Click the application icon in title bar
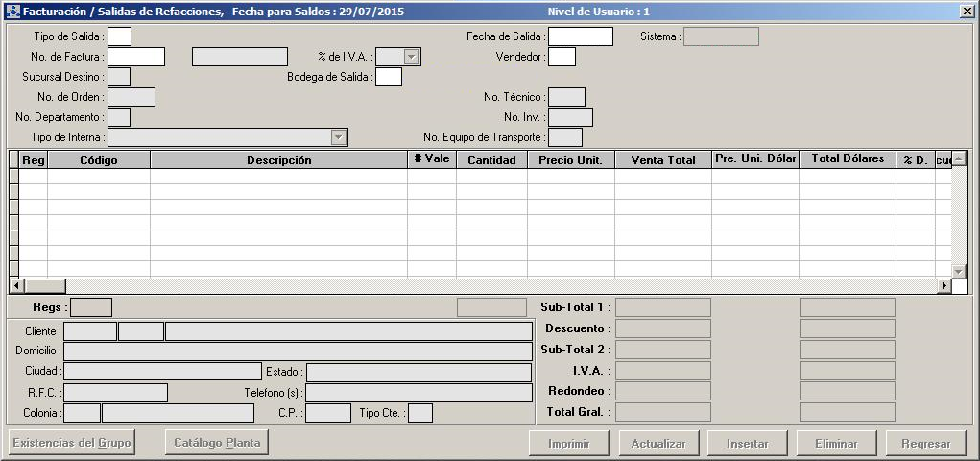Screen dimensions: 980x461 (x=12, y=12)
